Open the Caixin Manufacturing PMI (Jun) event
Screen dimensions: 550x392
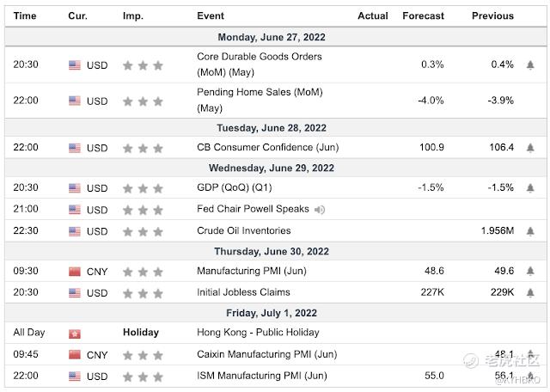(x=266, y=354)
